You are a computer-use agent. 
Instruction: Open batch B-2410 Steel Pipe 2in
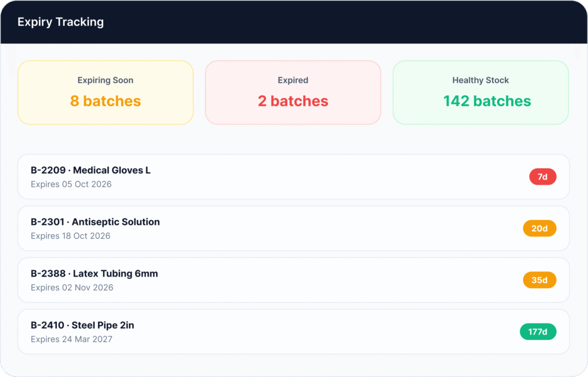[293, 332]
